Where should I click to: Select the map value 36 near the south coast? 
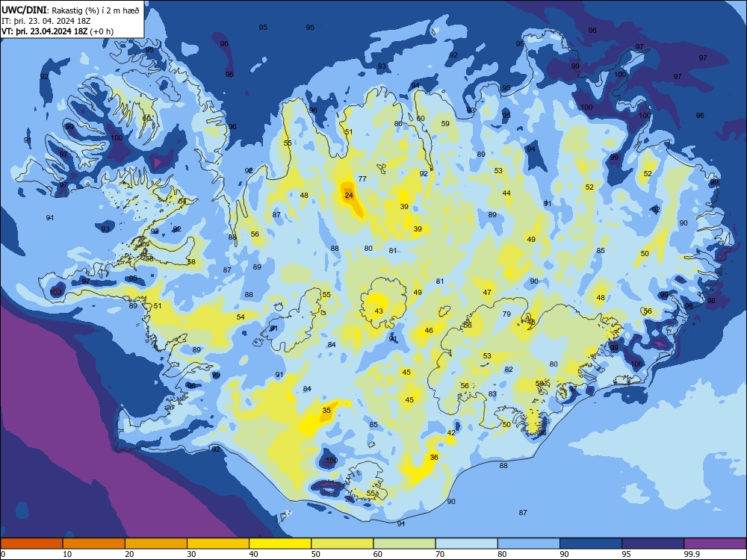coord(434,457)
